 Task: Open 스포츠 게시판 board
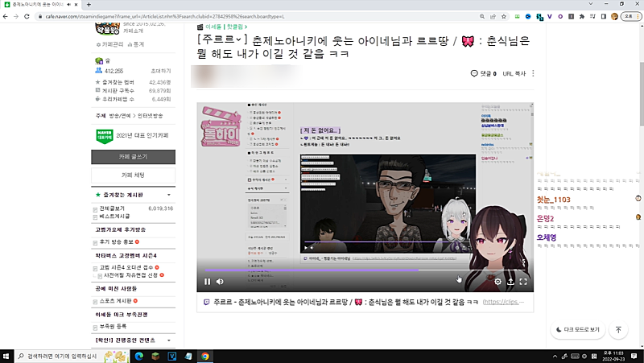click(x=115, y=301)
